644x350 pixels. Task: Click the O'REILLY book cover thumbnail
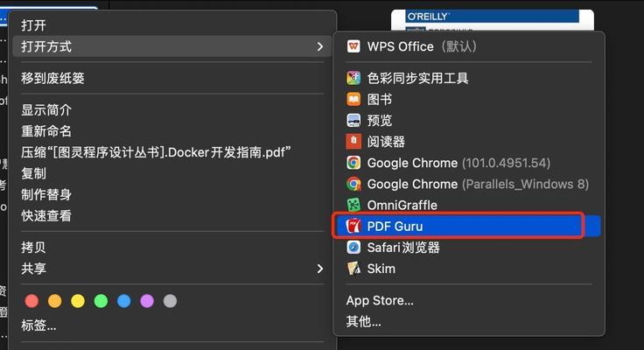tap(493, 20)
